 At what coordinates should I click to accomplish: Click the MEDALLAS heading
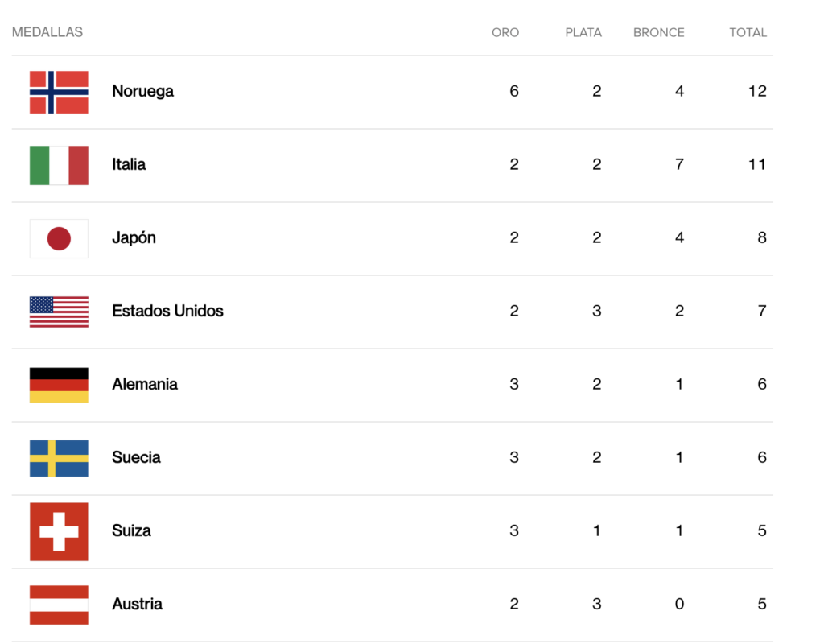[x=47, y=32]
